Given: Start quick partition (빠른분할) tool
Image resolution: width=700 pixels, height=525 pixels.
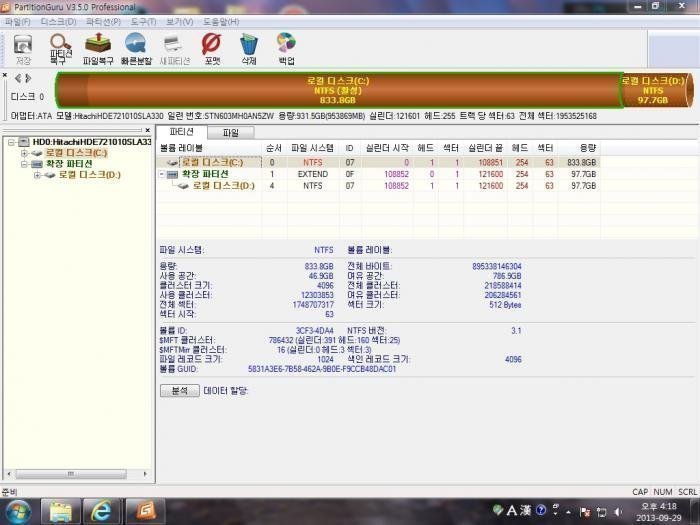Looking at the screenshot, I should click(136, 50).
